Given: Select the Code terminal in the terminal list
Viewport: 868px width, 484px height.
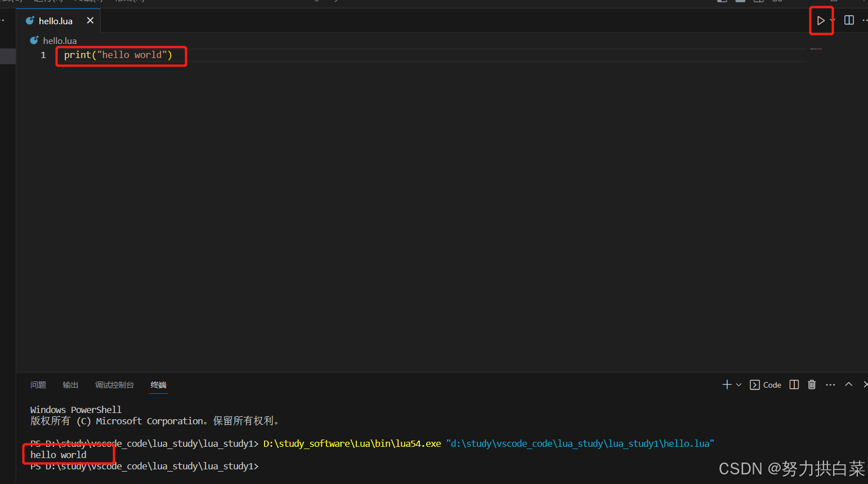Looking at the screenshot, I should click(x=766, y=384).
